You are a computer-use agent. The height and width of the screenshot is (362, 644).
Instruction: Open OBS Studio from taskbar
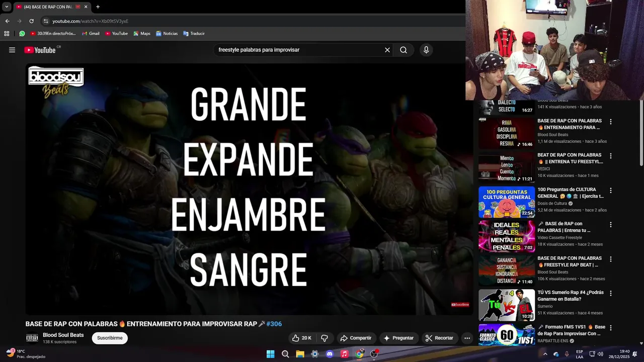tap(374, 354)
